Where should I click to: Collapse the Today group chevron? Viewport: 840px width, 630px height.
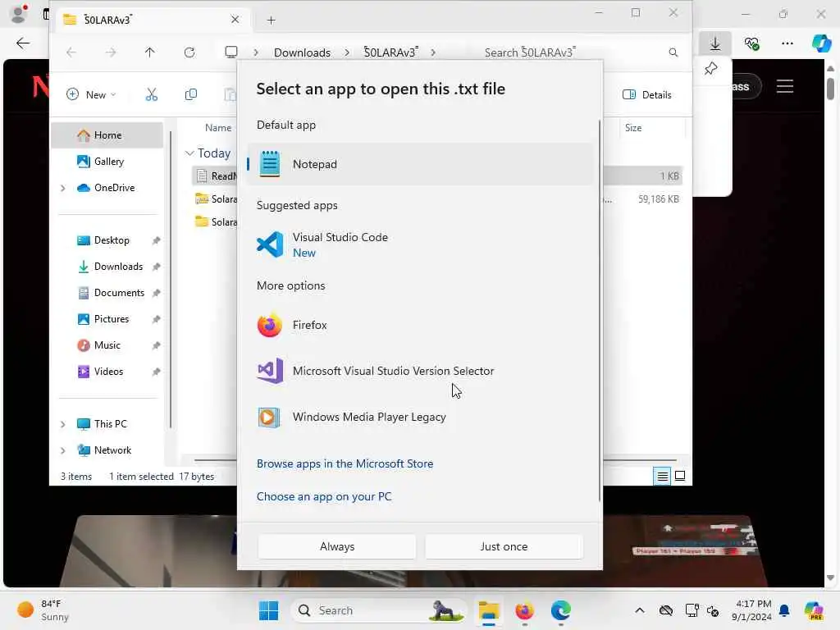click(x=189, y=153)
